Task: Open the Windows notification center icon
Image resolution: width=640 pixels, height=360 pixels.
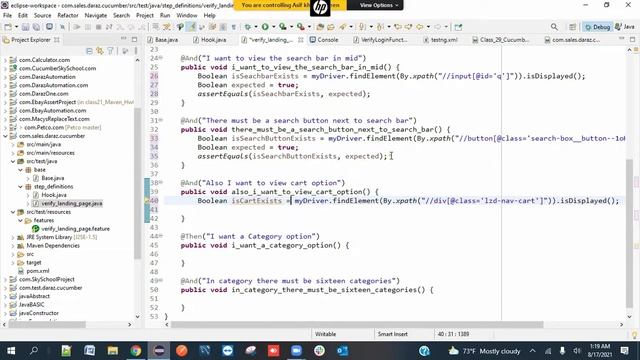Action: point(624,351)
